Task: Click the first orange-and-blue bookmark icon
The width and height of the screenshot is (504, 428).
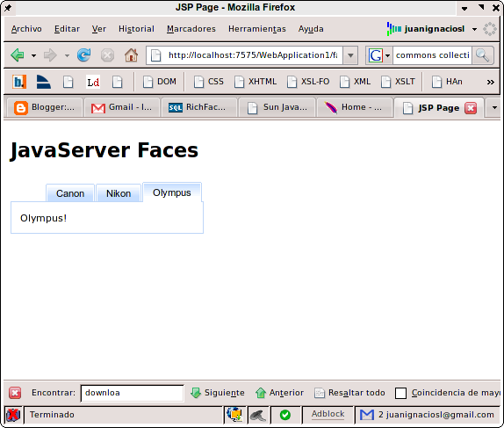Action: pyautogui.click(x=19, y=82)
